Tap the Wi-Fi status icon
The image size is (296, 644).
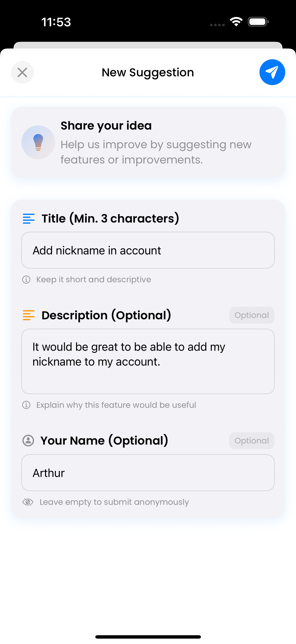pos(236,22)
